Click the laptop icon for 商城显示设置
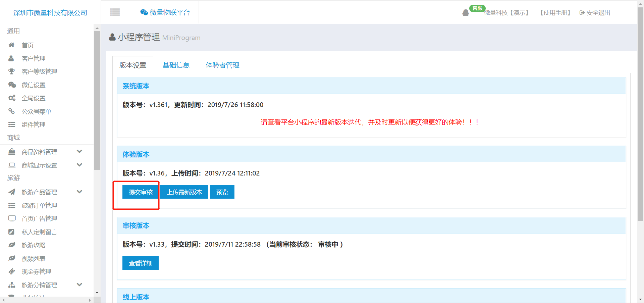 point(12,165)
